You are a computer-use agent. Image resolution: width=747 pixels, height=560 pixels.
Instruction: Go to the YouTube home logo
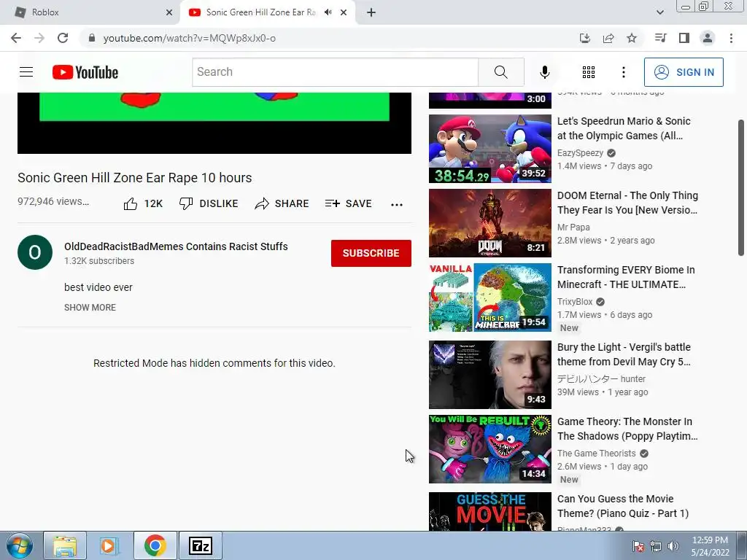tap(85, 72)
